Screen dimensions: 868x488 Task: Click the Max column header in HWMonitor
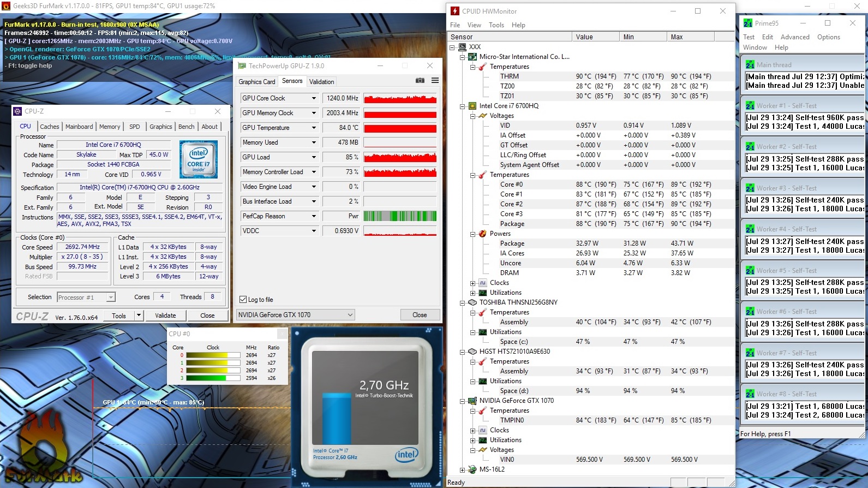click(690, 37)
